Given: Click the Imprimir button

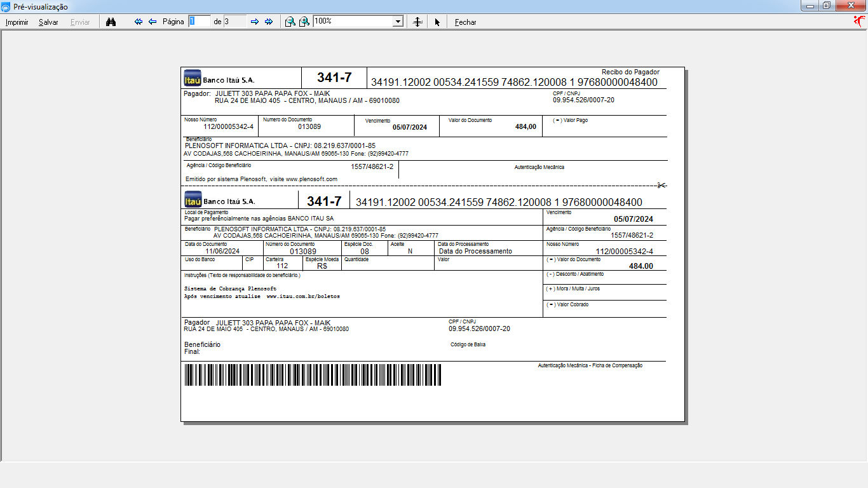Looking at the screenshot, I should tap(17, 22).
